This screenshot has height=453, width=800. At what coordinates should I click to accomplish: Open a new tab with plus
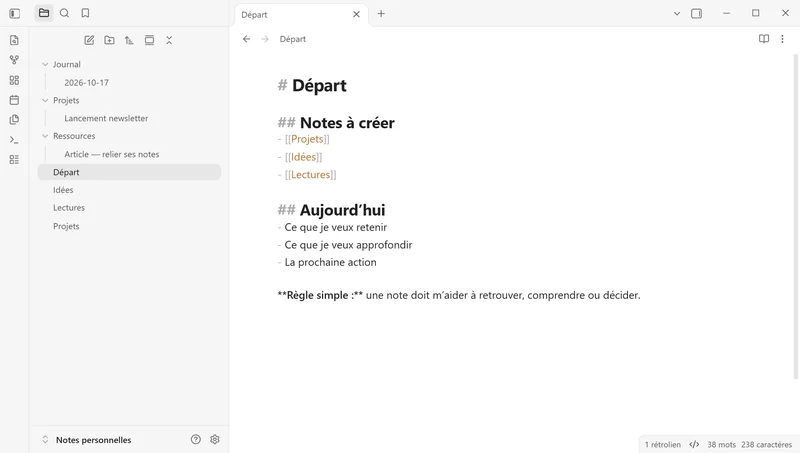click(381, 14)
